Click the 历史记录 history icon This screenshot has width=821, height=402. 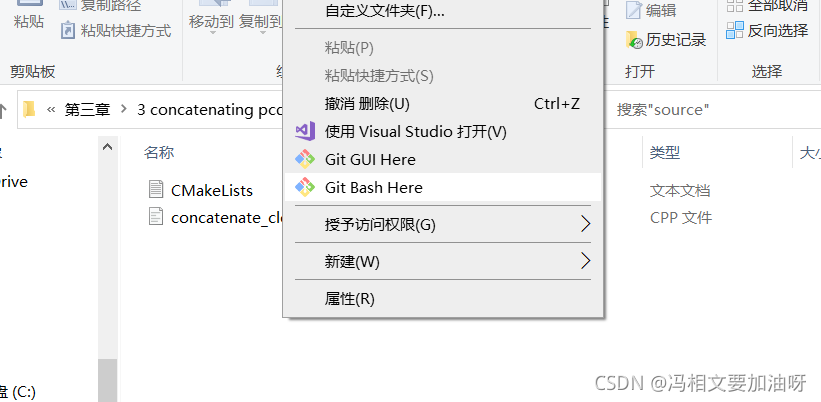[634, 40]
